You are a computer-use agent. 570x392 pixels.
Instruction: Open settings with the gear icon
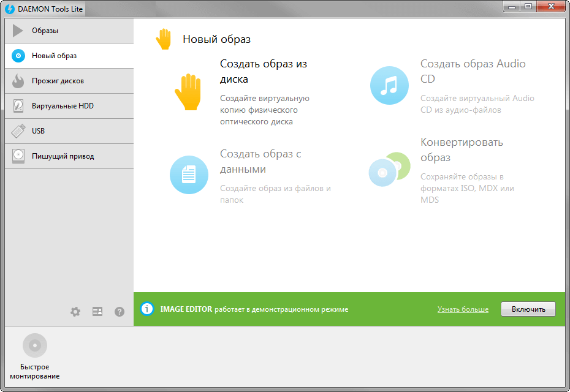click(75, 312)
